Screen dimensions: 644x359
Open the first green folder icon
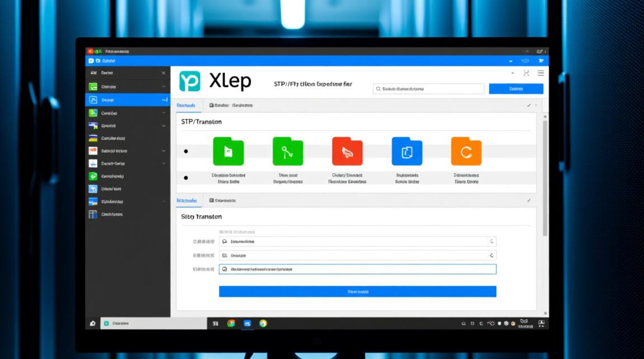tap(228, 152)
